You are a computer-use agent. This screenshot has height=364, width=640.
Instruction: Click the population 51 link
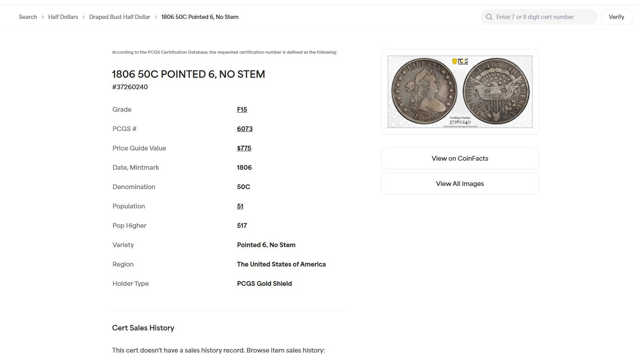click(240, 206)
